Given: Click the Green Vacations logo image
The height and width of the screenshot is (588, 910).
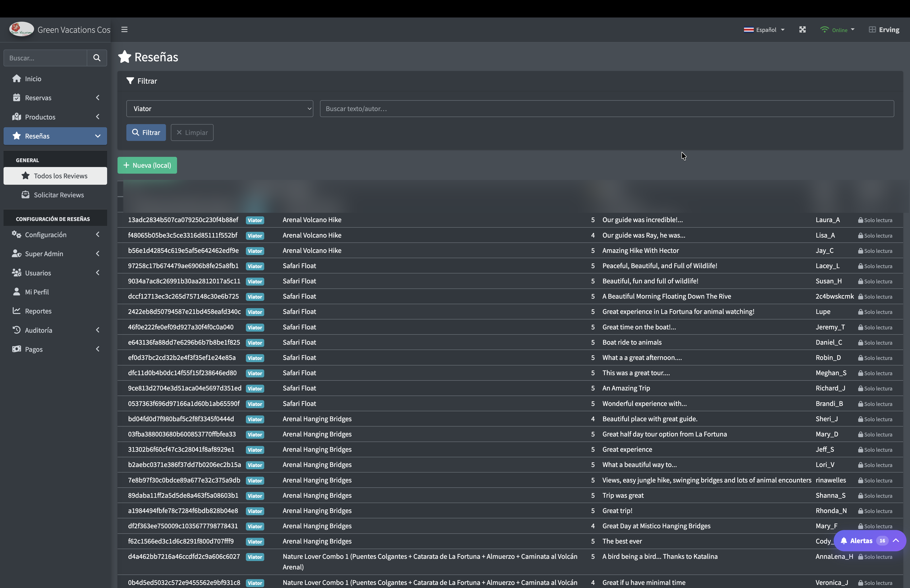Looking at the screenshot, I should coord(21,29).
